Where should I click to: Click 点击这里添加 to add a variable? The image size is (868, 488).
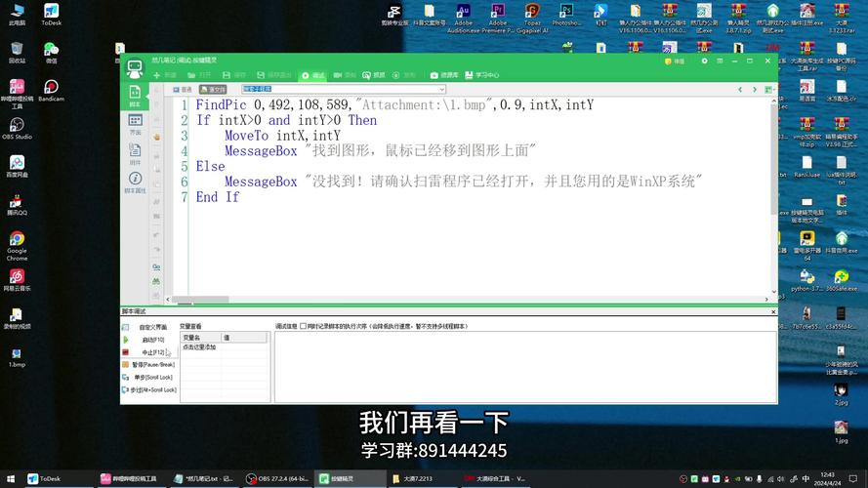[199, 347]
